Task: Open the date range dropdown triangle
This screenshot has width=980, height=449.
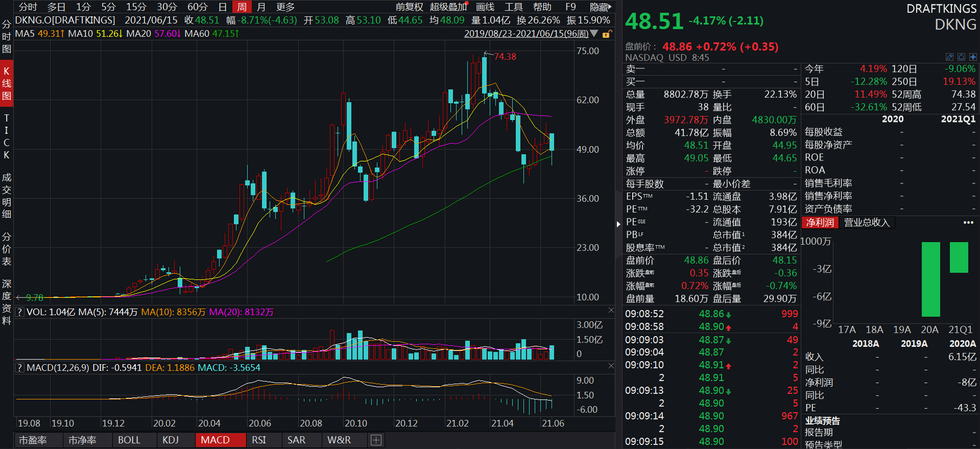Action: (594, 34)
